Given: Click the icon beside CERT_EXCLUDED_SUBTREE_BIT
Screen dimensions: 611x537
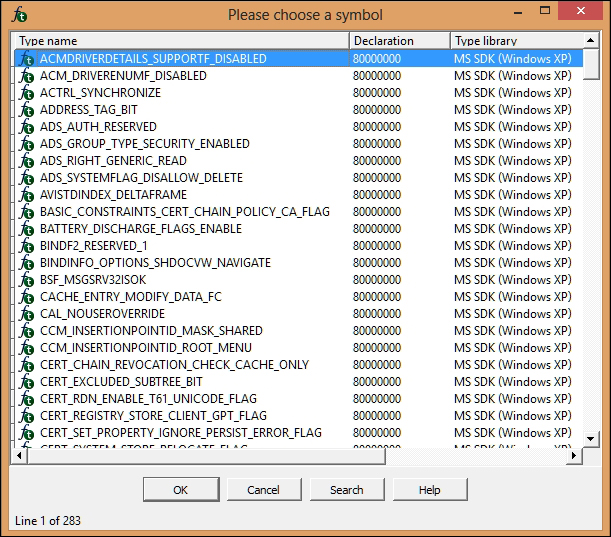Looking at the screenshot, I should point(27,382).
